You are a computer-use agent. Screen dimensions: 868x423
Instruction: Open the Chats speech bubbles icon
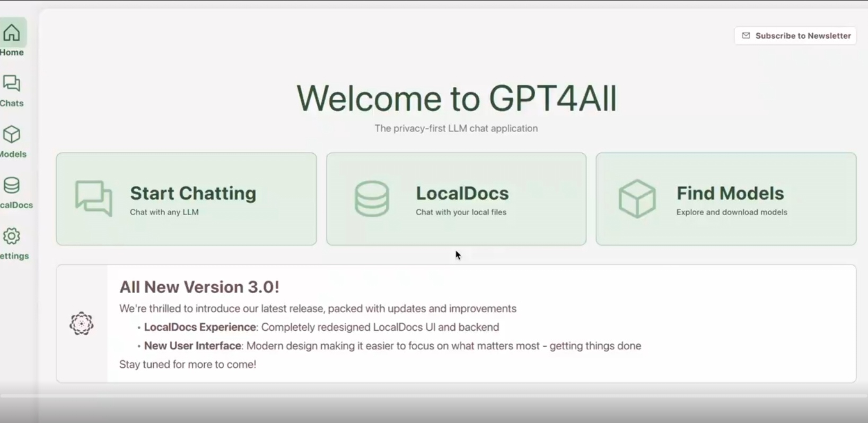point(12,84)
